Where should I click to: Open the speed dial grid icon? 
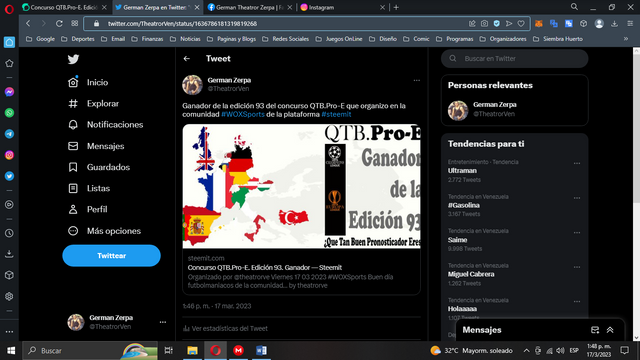click(75, 24)
